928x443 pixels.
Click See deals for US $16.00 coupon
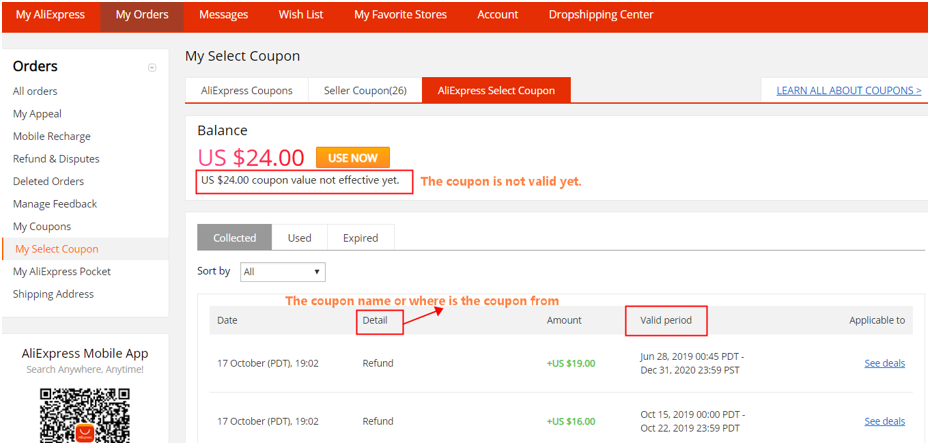(x=884, y=421)
